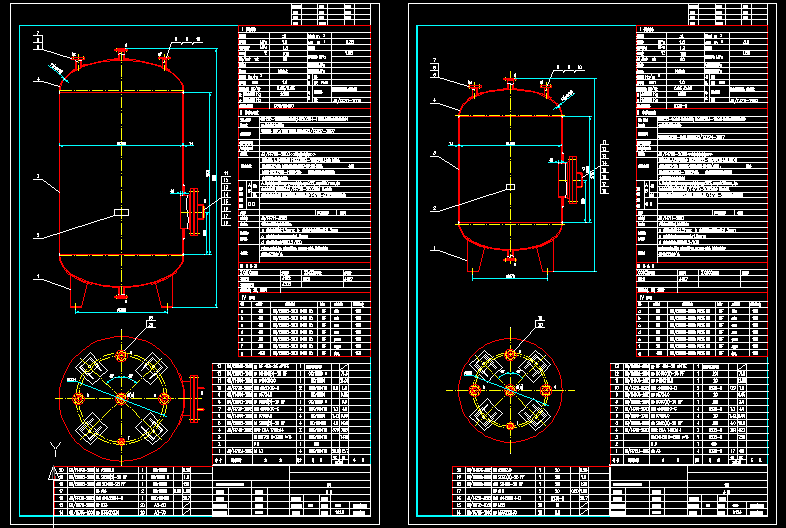
Task: Click the center nozzle in the left plan view
Action: pyautogui.click(x=121, y=400)
